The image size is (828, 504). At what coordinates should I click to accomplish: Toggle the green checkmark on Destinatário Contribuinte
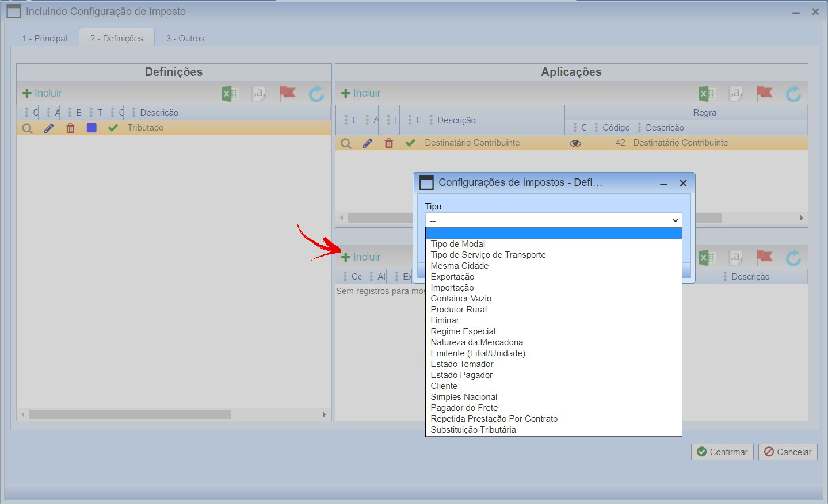click(x=410, y=143)
